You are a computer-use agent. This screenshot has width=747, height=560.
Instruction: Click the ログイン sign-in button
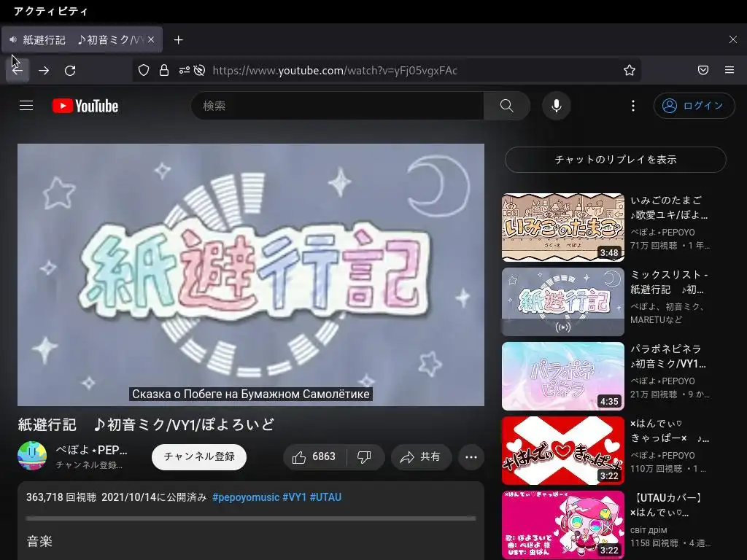coord(694,106)
